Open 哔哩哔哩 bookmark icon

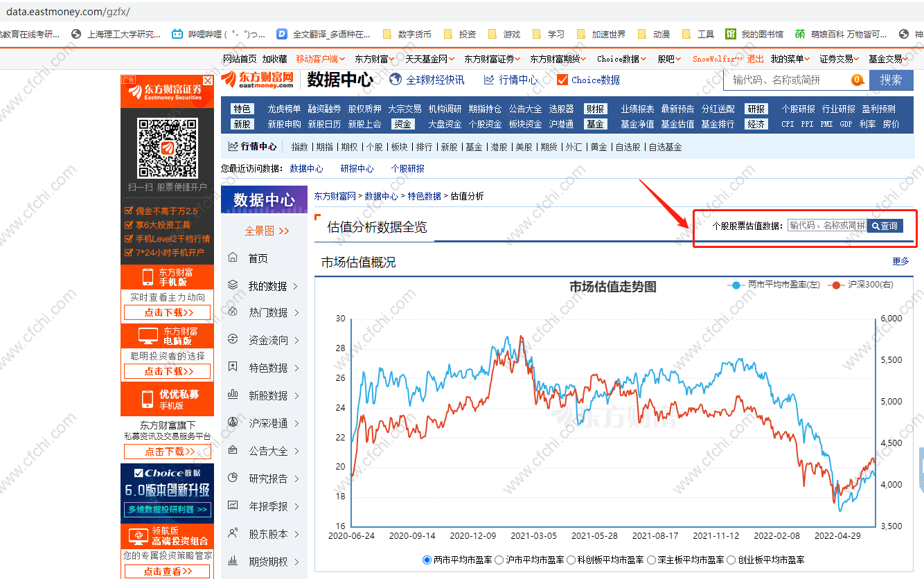178,34
